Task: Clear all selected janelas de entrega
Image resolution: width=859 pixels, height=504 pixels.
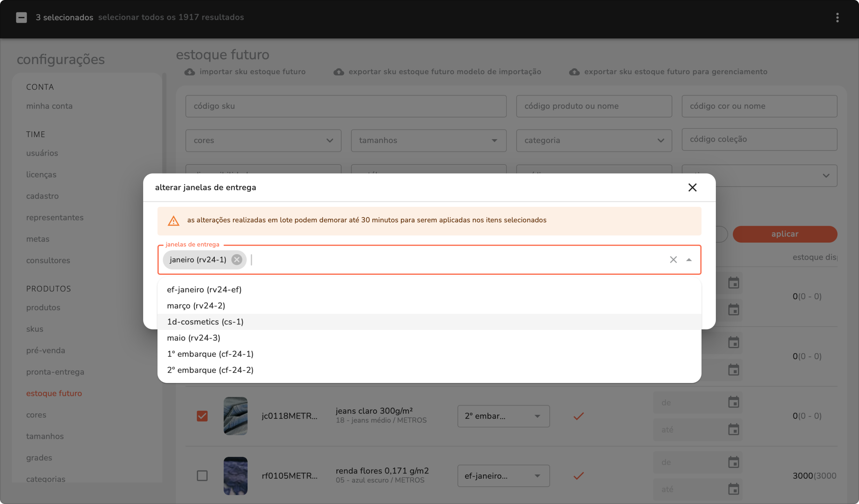Action: click(673, 259)
